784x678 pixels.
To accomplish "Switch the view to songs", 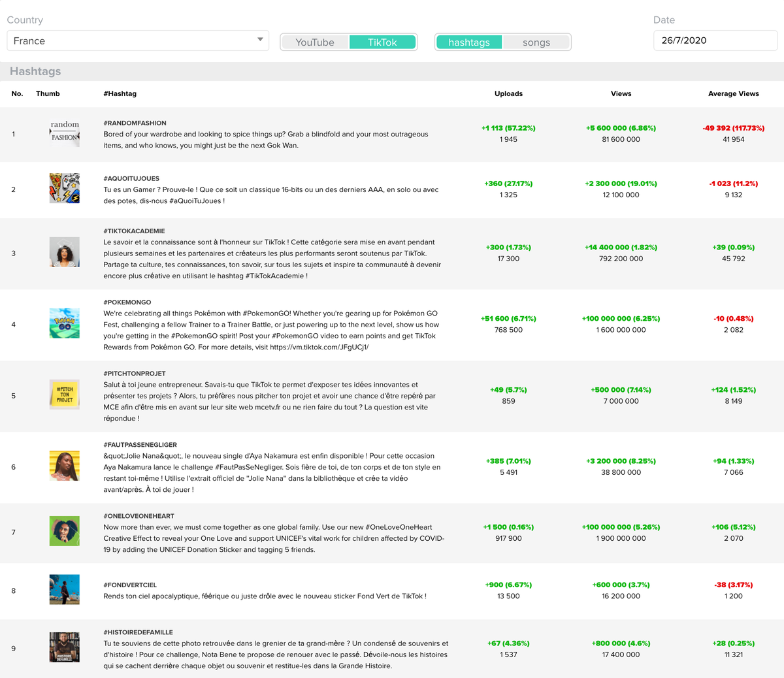I will [x=536, y=42].
